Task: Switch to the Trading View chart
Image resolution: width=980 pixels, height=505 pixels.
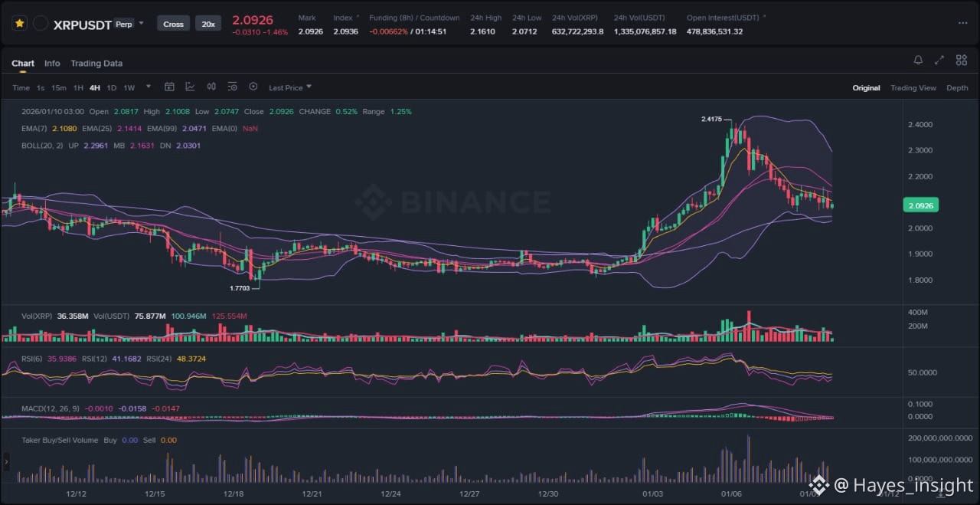Action: (x=913, y=88)
